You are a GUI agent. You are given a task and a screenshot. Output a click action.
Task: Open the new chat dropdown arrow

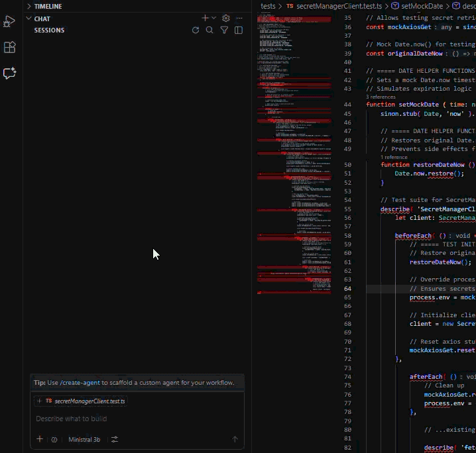click(x=214, y=18)
